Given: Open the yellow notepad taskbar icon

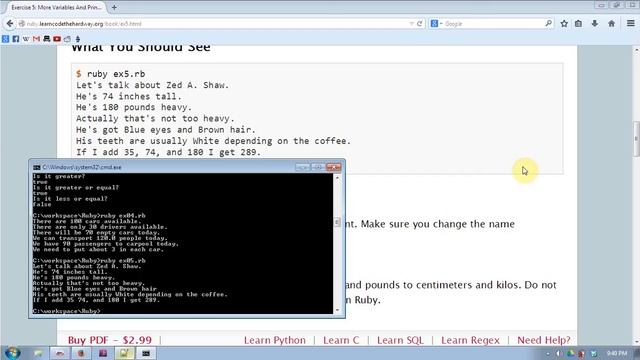Looking at the screenshot, I should [124, 353].
